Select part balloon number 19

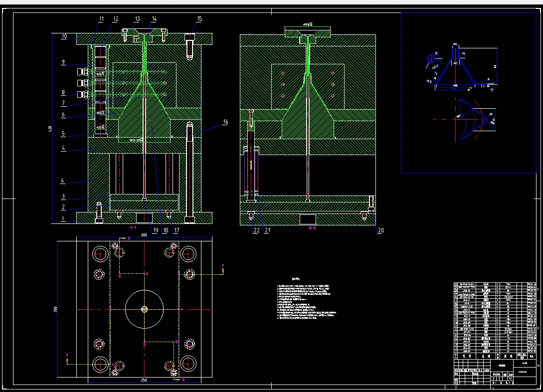pyautogui.click(x=156, y=230)
